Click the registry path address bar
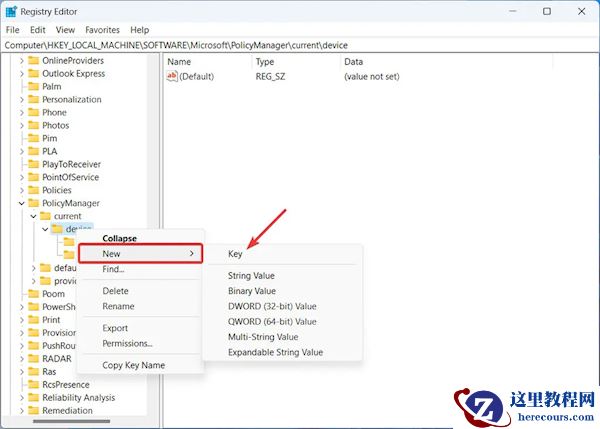The image size is (600, 429). tap(300, 45)
